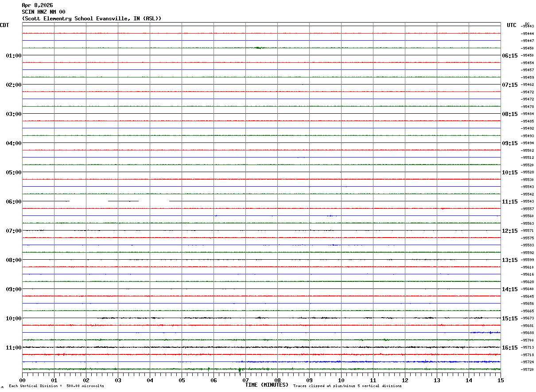
Task: Click the '07:00' CDT hour label
Action: [14, 231]
